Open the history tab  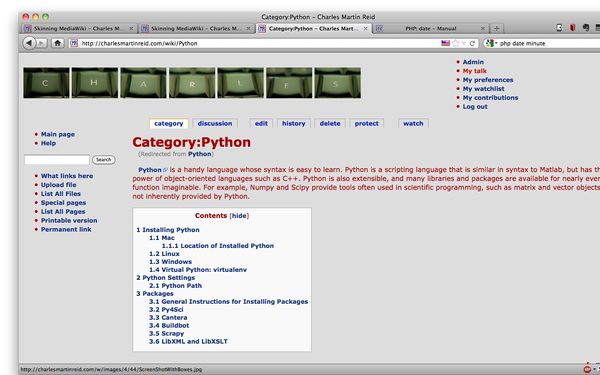coord(293,124)
